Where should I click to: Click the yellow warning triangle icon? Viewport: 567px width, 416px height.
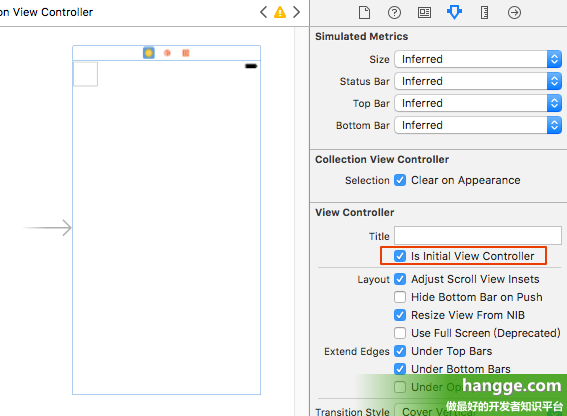[280, 12]
